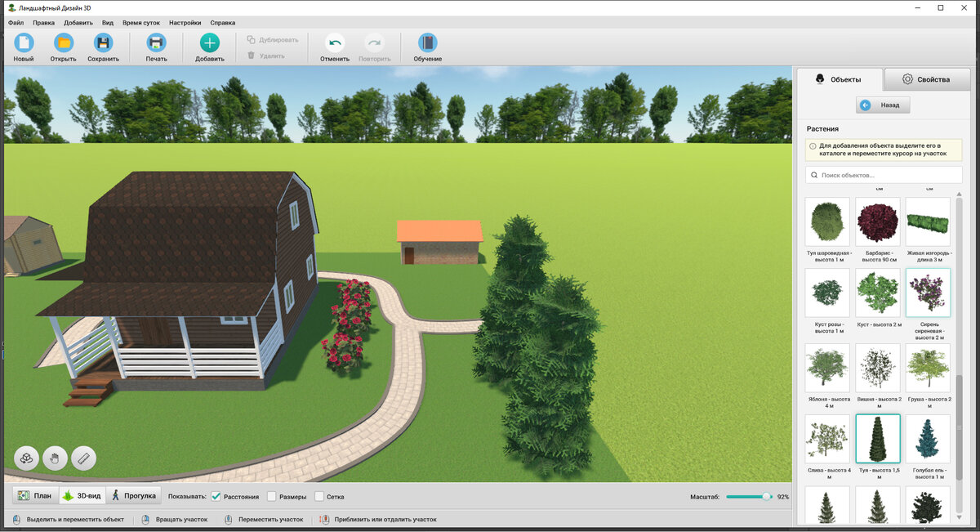Open the Добавить menu in the menu bar
The height and width of the screenshot is (532, 980).
(x=78, y=23)
